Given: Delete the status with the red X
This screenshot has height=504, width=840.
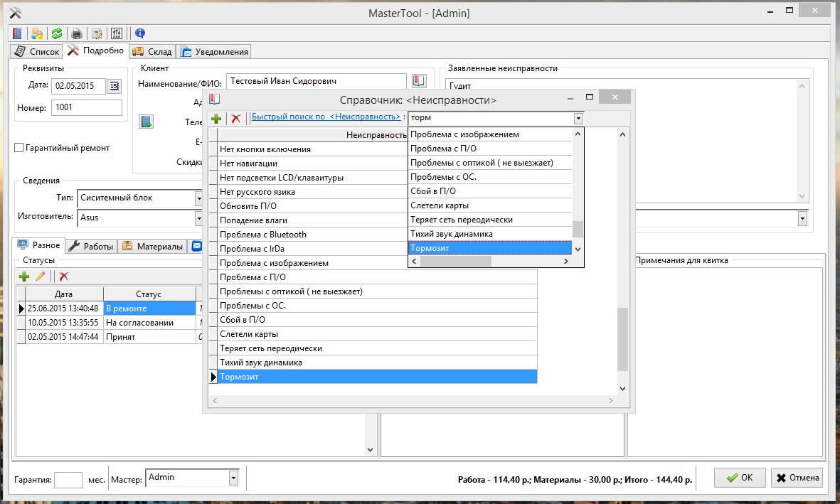Looking at the screenshot, I should point(64,277).
